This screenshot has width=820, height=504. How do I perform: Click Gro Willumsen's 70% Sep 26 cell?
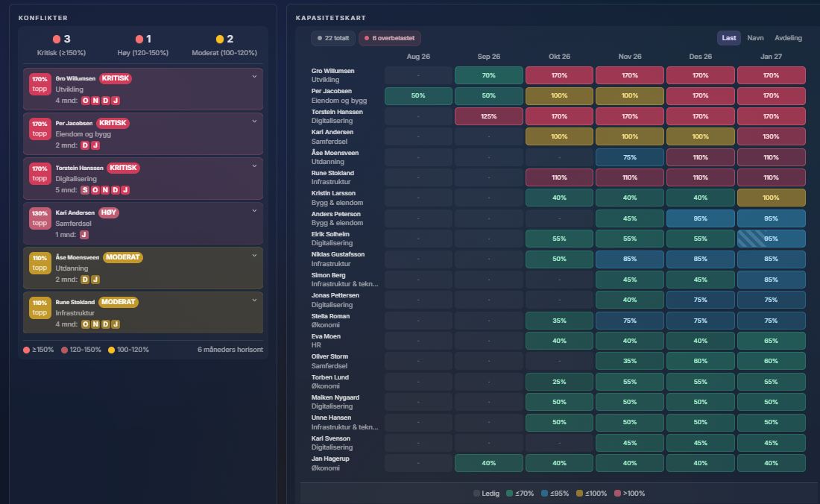(x=488, y=75)
